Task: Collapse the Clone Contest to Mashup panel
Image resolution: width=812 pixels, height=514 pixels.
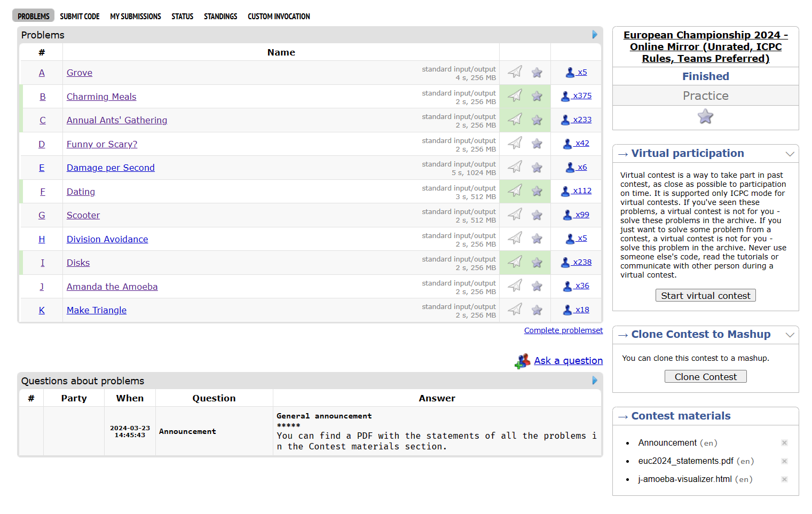Action: pyautogui.click(x=790, y=335)
